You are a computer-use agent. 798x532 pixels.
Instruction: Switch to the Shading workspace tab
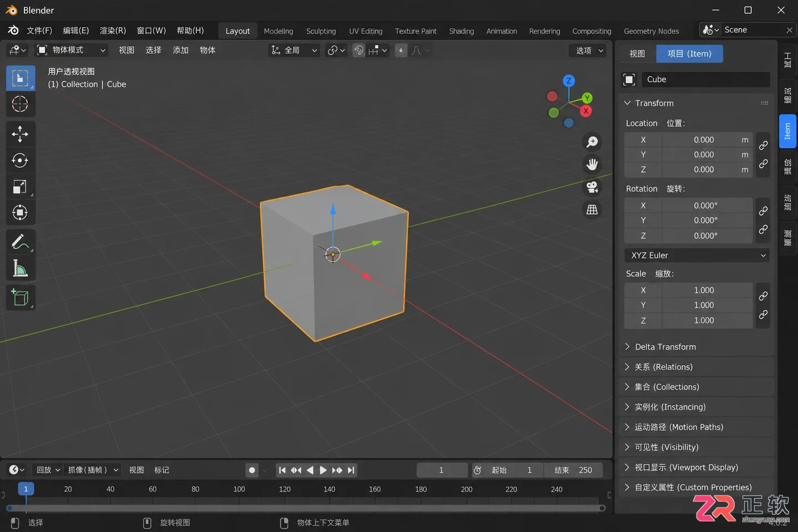462,31
